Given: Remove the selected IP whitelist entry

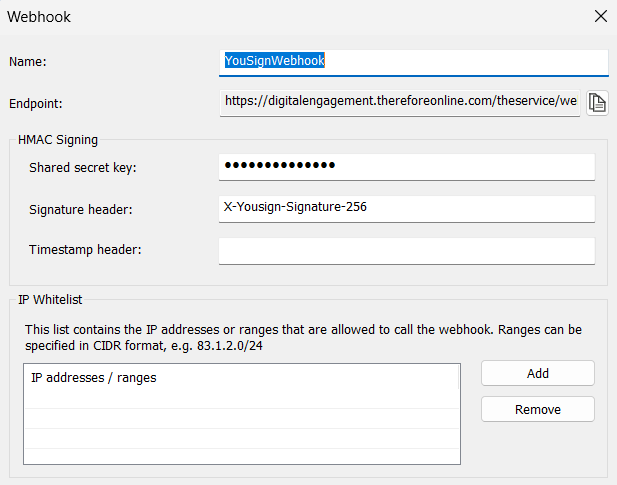Looking at the screenshot, I should pyautogui.click(x=538, y=409).
